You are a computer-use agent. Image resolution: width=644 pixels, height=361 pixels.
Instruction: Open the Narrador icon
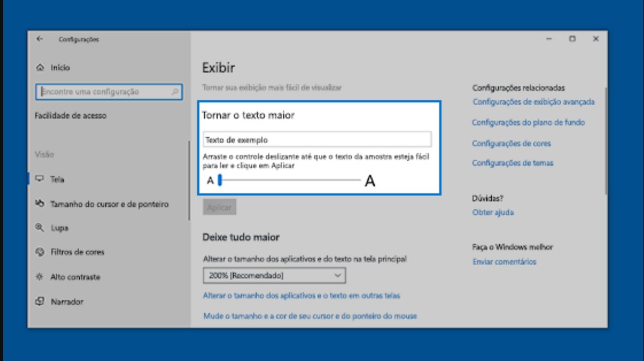tap(39, 302)
